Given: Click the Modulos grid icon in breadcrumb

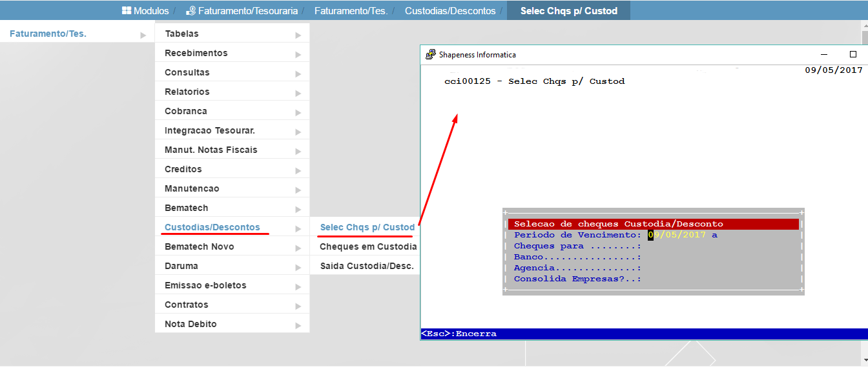Looking at the screenshot, I should 127,11.
